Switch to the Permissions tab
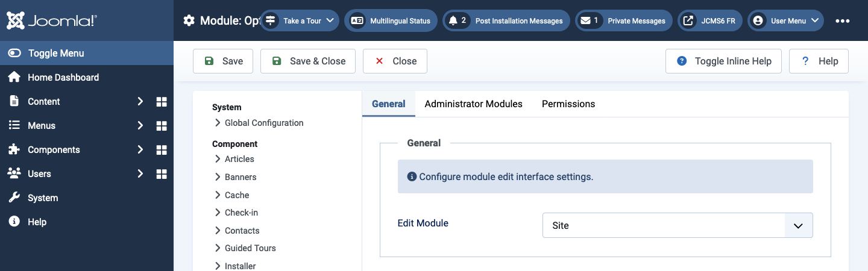This screenshot has height=271, width=868. [x=568, y=104]
